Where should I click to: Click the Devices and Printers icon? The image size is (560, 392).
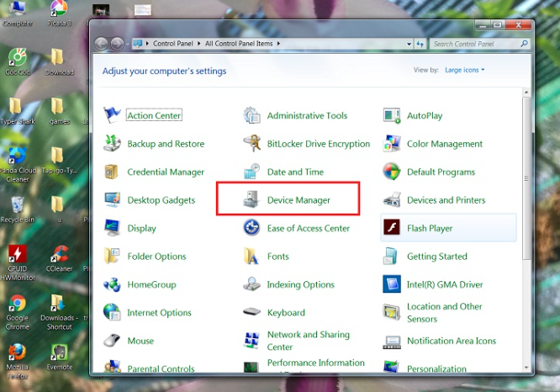[392, 199]
